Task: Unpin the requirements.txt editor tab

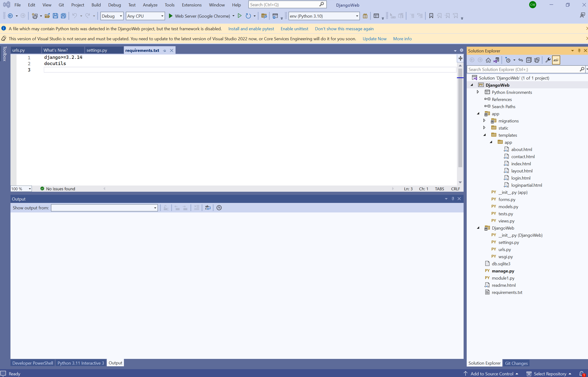Action: tap(165, 50)
